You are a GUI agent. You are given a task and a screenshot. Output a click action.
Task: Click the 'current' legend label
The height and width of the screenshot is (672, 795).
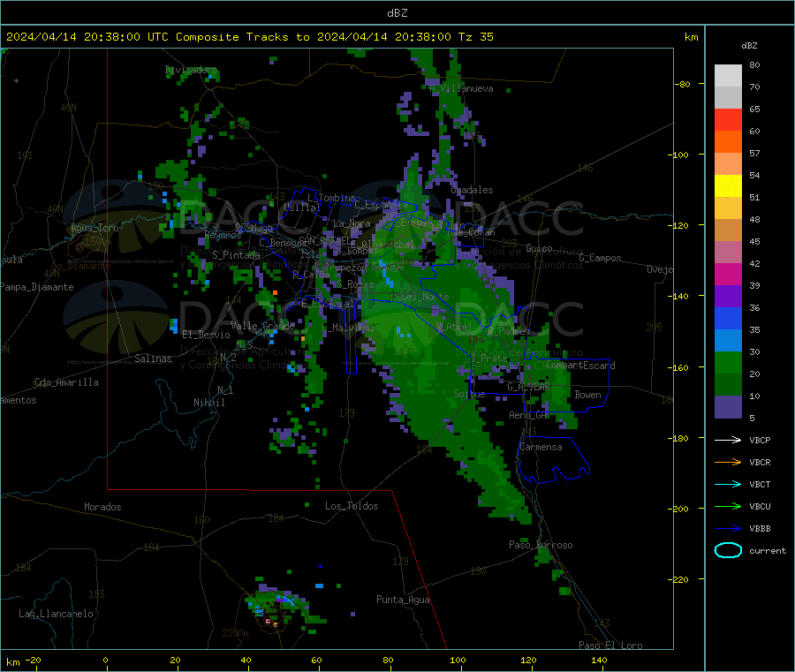click(767, 550)
